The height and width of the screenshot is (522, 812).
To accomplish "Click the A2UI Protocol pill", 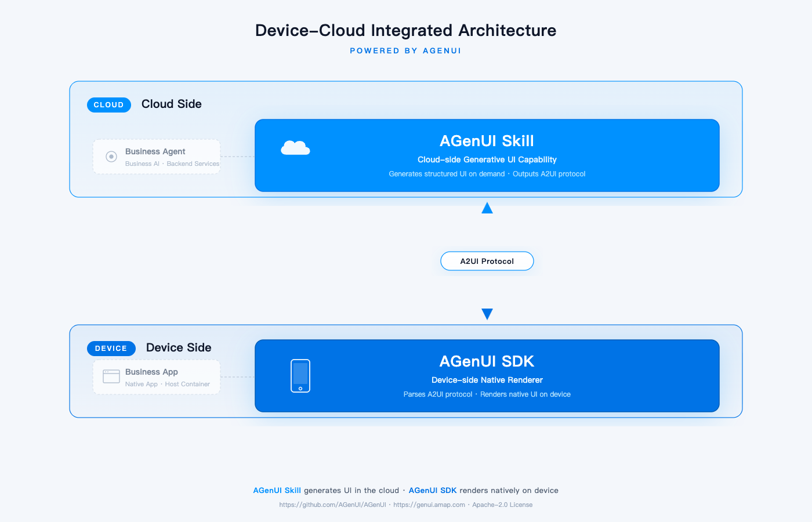I will (487, 261).
